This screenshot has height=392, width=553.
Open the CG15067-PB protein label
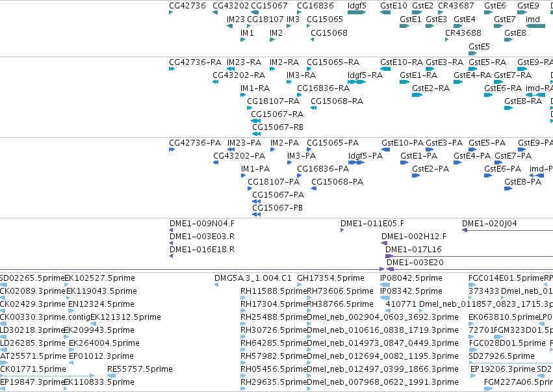coord(277,208)
